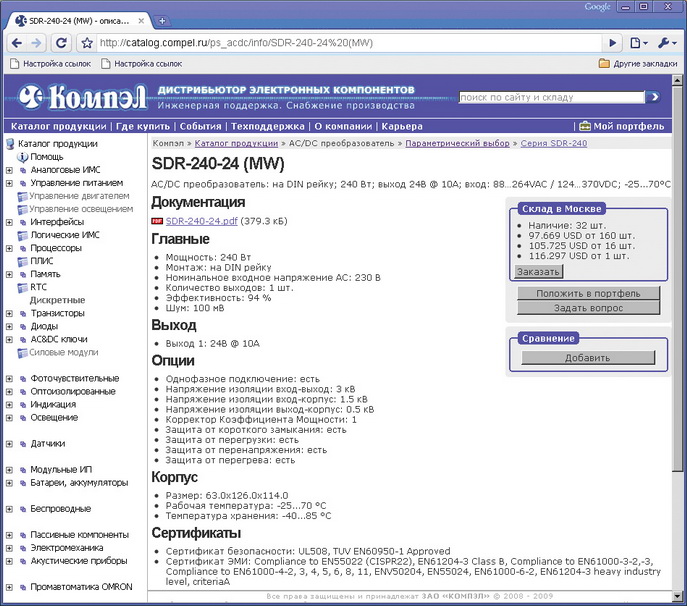Expand the Аналоговые ИМС tree node
This screenshot has height=606, width=687.
(x=9, y=170)
